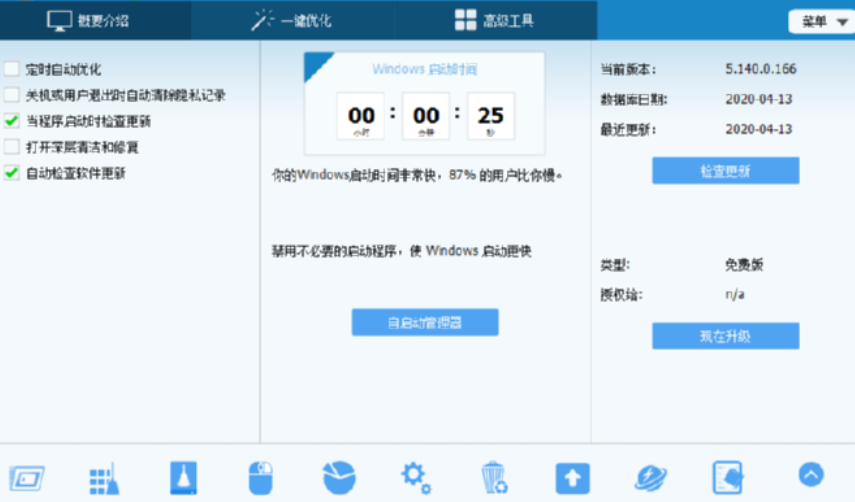Switch to the 概要介绍 tab

(95, 20)
